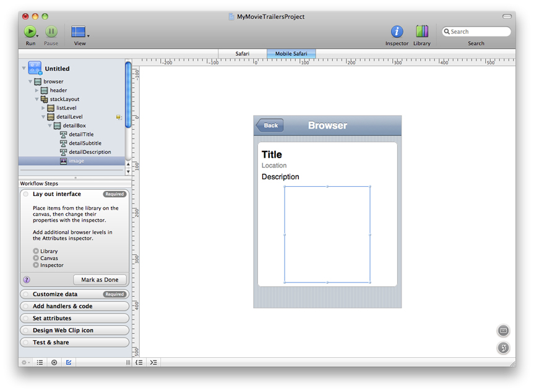Click the gear action menu icon
This screenshot has width=534, height=392.
[25, 362]
